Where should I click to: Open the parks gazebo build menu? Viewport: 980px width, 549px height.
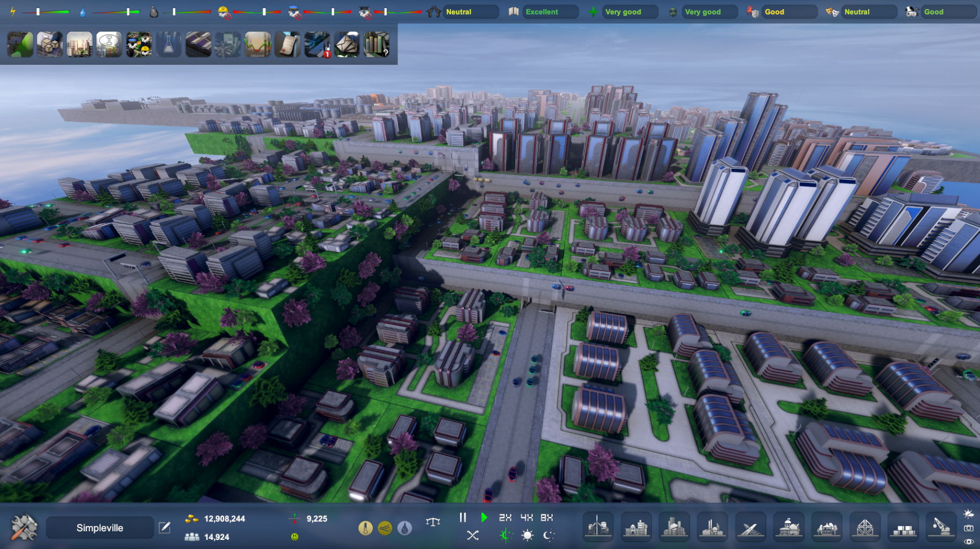826,527
